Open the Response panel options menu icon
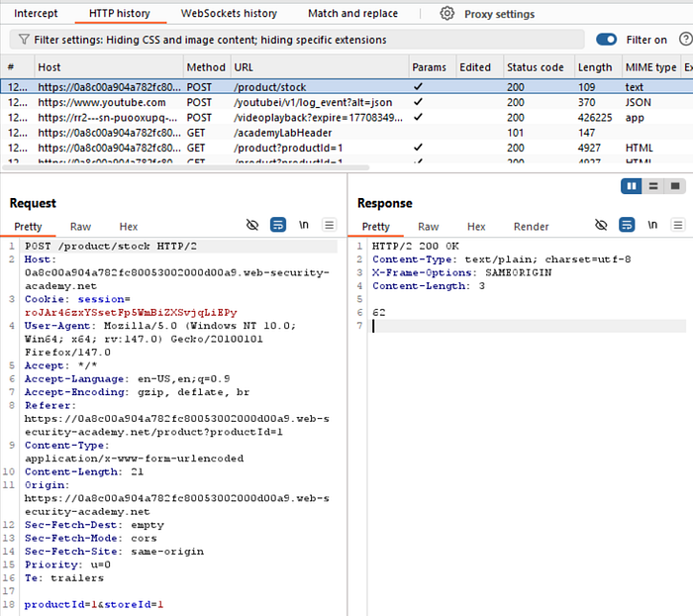Screen dimensions: 693x616 click(x=678, y=225)
